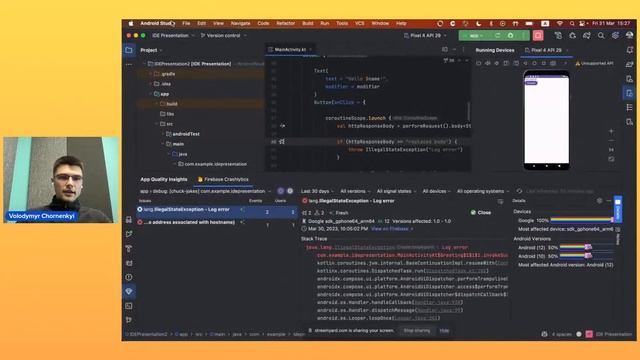This screenshot has height=360, width=640.
Task: Open the Build hammer tool window icon
Action: coord(129,249)
